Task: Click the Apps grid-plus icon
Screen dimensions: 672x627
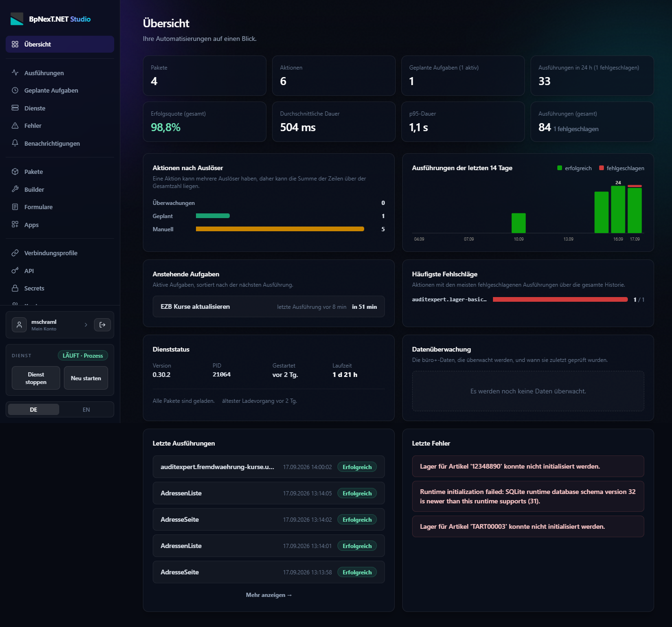Action: [15, 225]
